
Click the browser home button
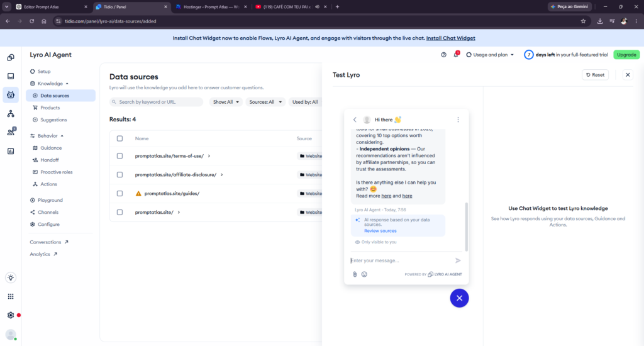(44, 21)
